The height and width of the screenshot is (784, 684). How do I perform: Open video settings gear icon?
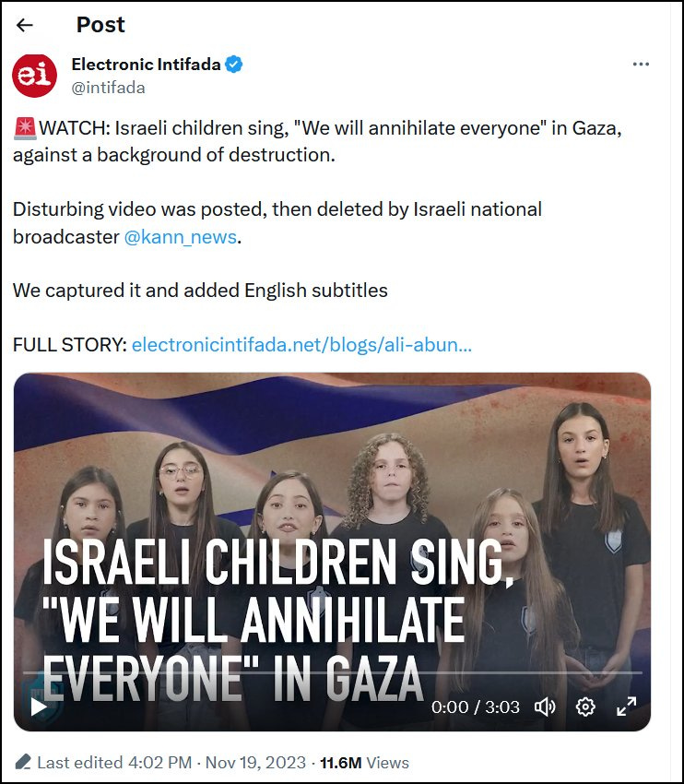(585, 707)
